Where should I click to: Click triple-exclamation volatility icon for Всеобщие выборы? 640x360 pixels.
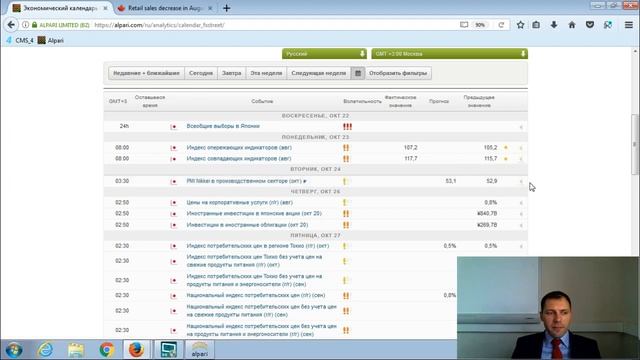(x=347, y=127)
